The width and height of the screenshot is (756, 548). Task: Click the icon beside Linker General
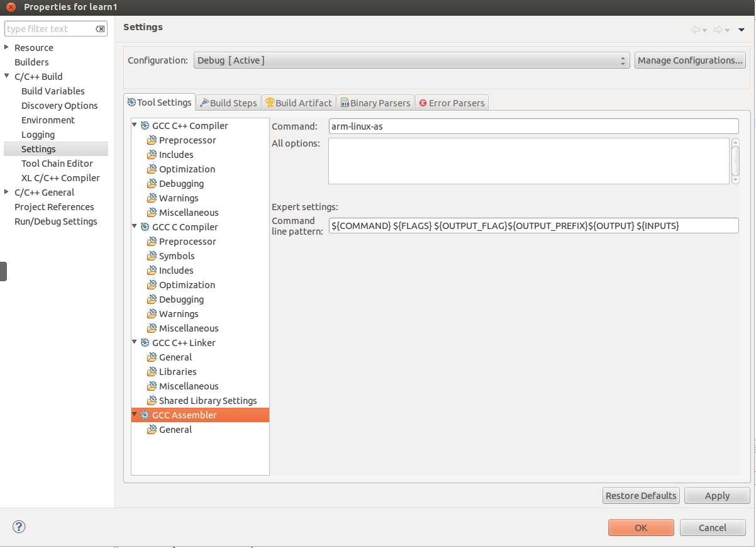[x=152, y=357]
